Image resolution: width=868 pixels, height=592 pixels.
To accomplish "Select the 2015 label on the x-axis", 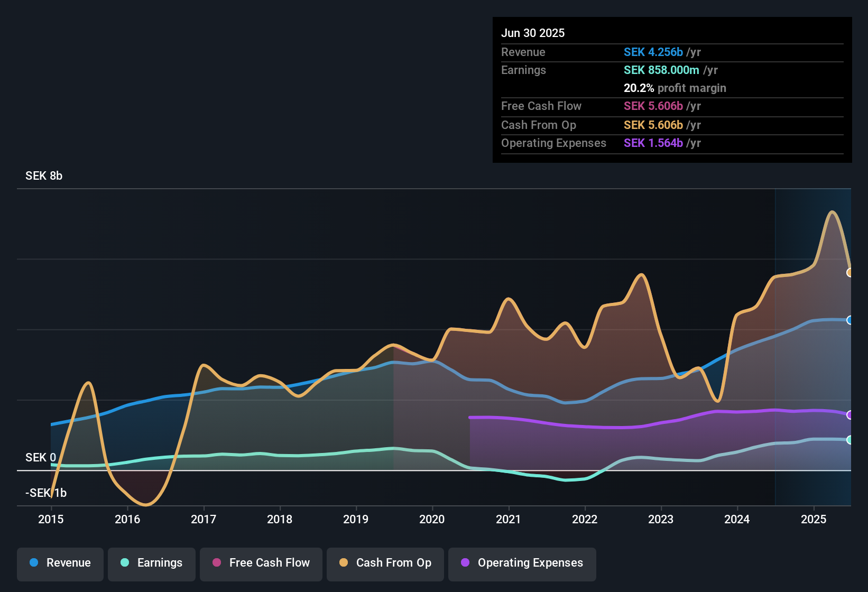I will [x=51, y=519].
